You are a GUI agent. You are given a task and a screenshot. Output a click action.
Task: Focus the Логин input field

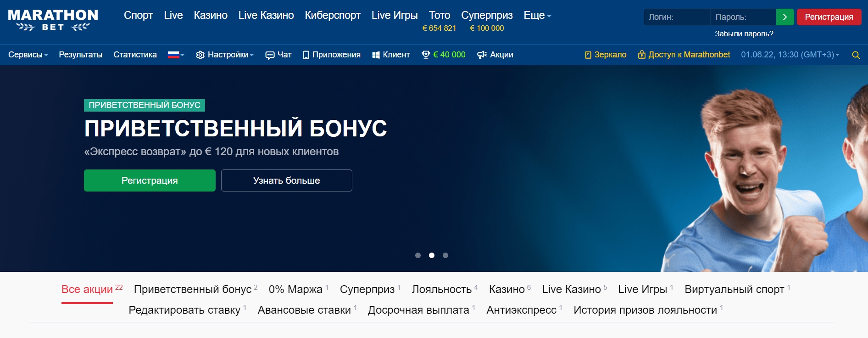point(677,17)
